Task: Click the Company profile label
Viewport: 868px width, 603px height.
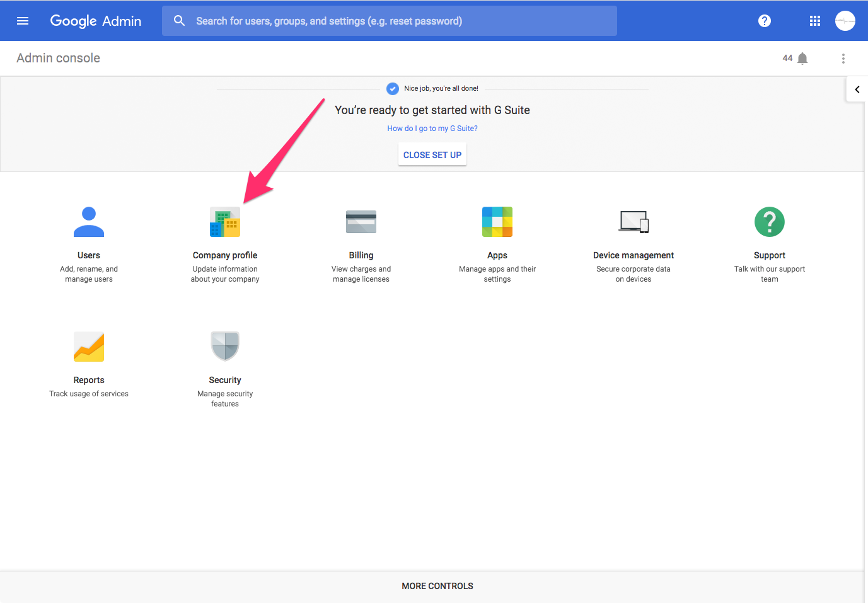Action: pos(225,255)
